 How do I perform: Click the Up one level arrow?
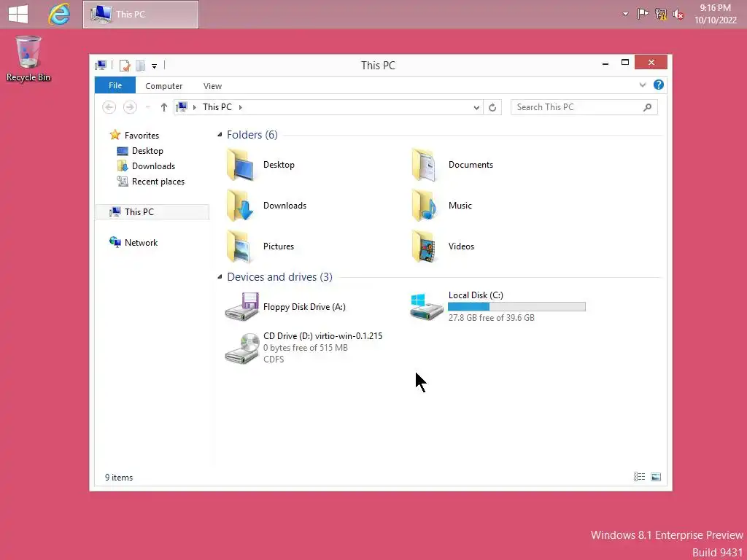click(x=164, y=107)
